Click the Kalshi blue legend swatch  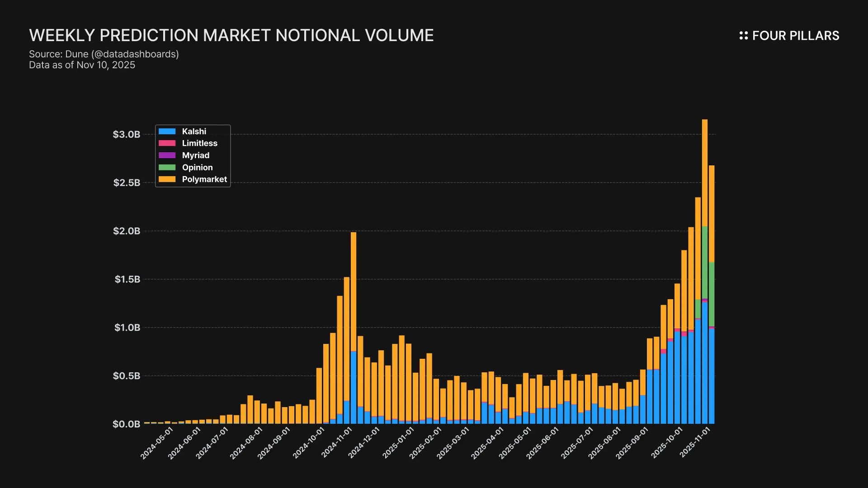coord(167,131)
